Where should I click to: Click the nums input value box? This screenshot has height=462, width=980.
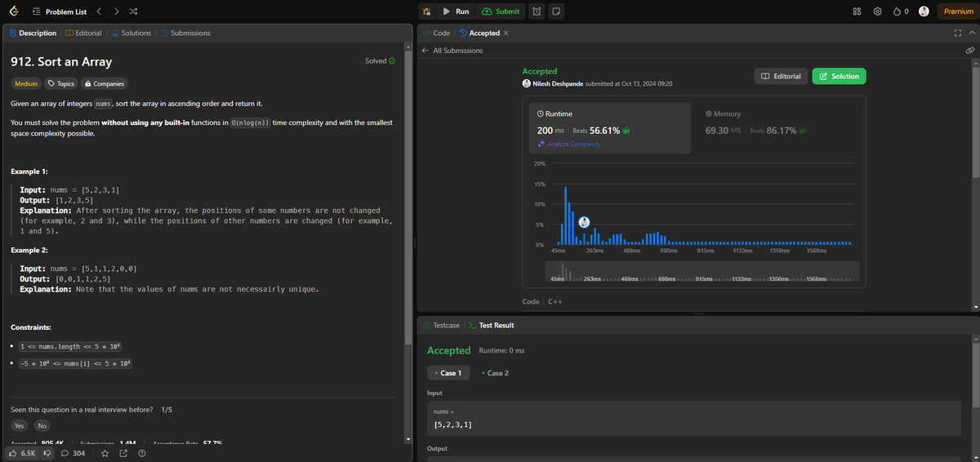[694, 419]
